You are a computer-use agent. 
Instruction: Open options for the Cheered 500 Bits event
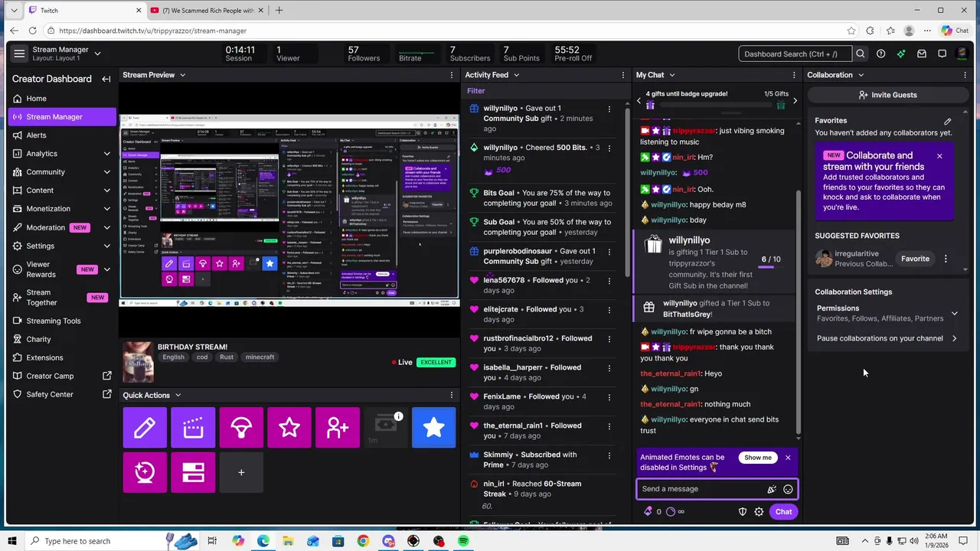tap(609, 148)
